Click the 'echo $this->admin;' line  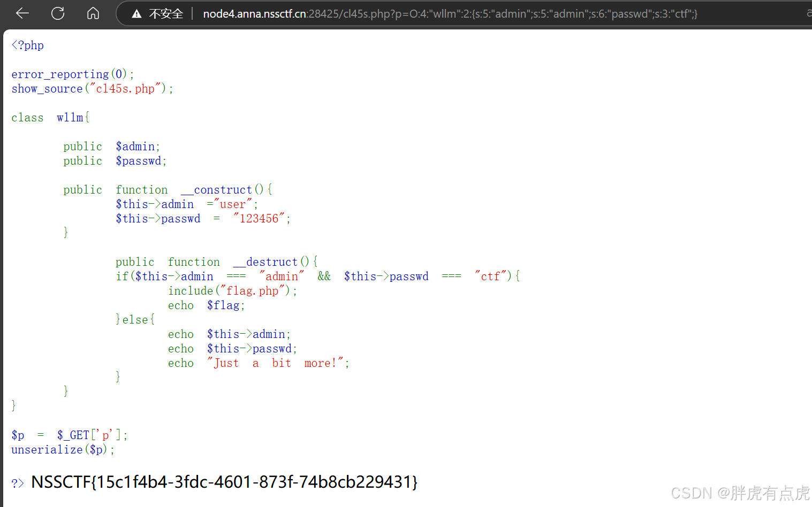230,334
